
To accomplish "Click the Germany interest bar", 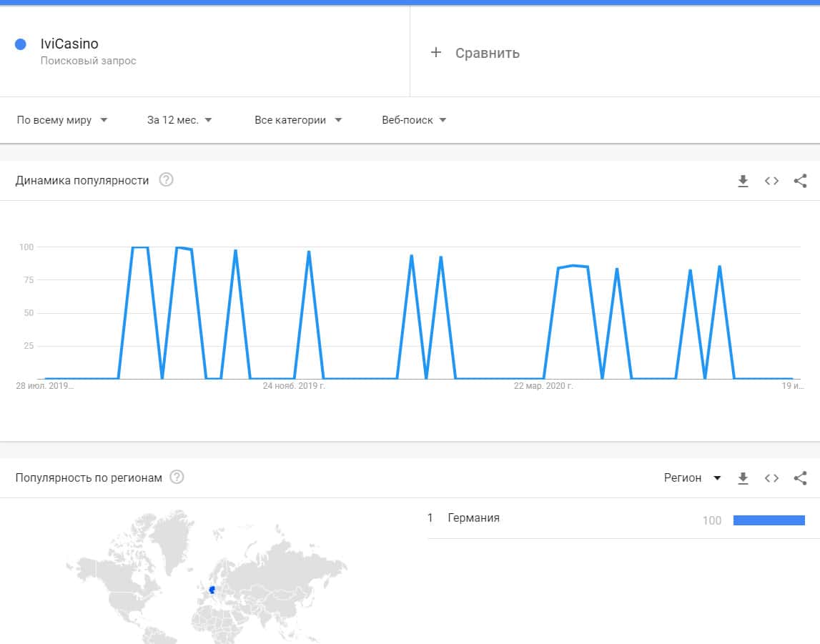I will [x=769, y=520].
